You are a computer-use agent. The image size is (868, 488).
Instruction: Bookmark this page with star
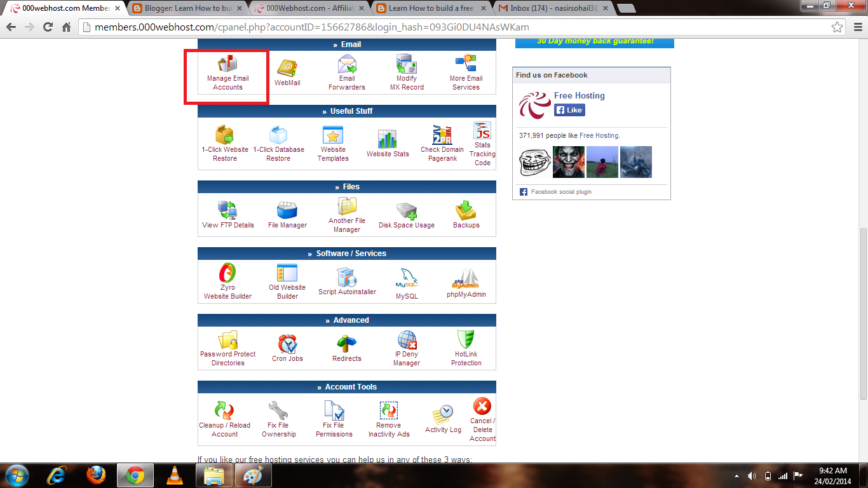[x=837, y=27]
